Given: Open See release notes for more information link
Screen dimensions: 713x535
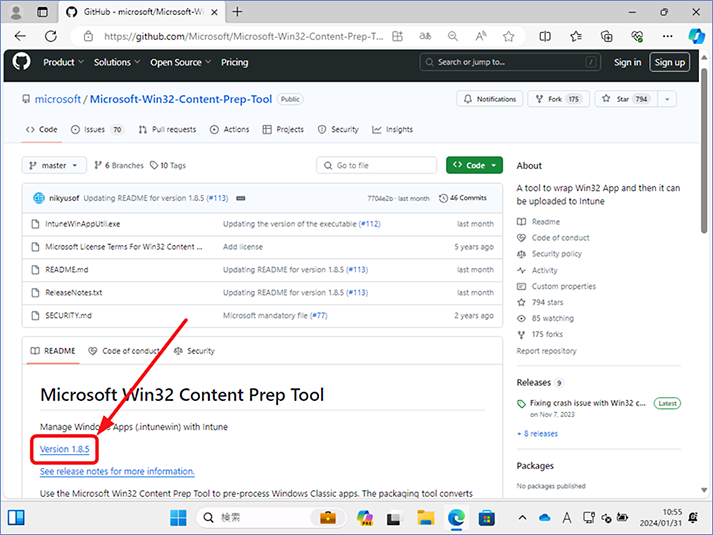Looking at the screenshot, I should coord(117,471).
